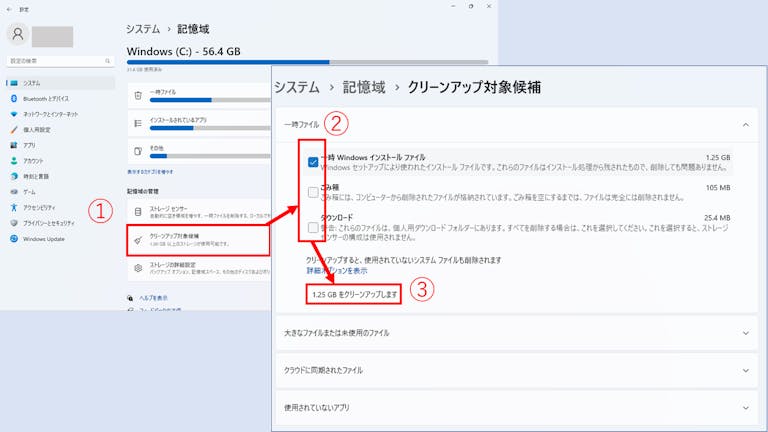The width and height of the screenshot is (768, 432).
Task: Open ストレージ センサー settings row
Action: click(199, 212)
